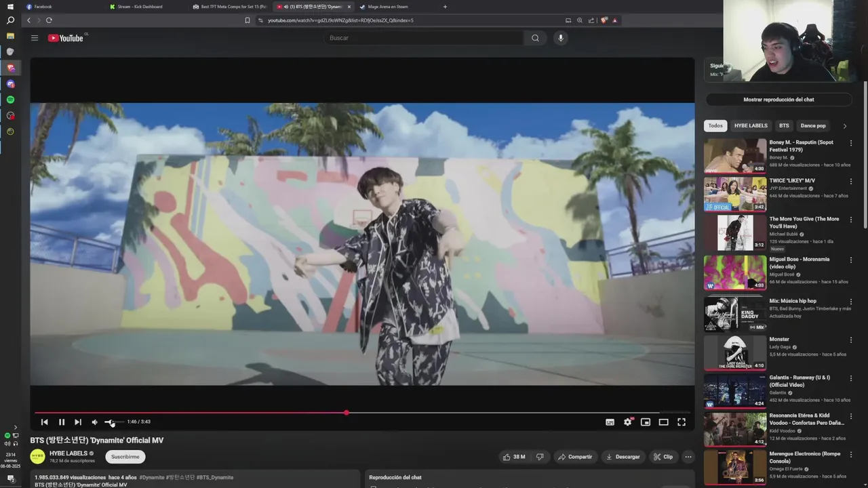Screen dimensions: 868x488
Task: Open options for Mix: Música hip hop
Action: point(850,302)
